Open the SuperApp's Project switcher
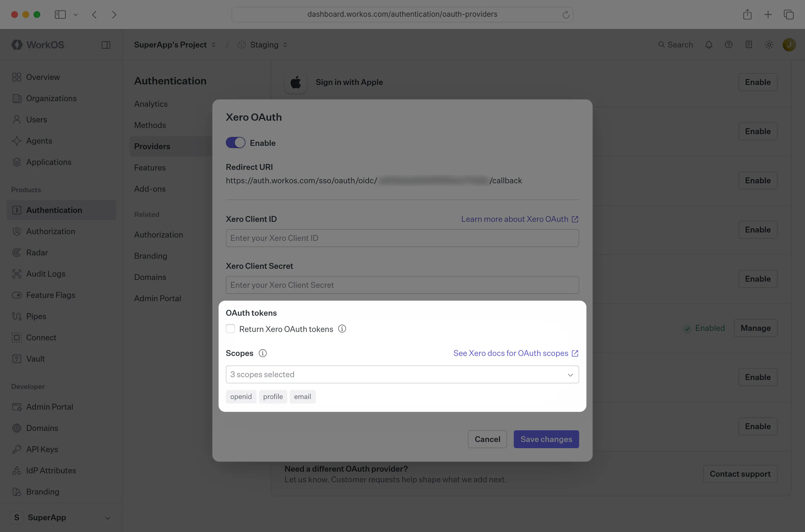805x532 pixels. pyautogui.click(x=175, y=45)
